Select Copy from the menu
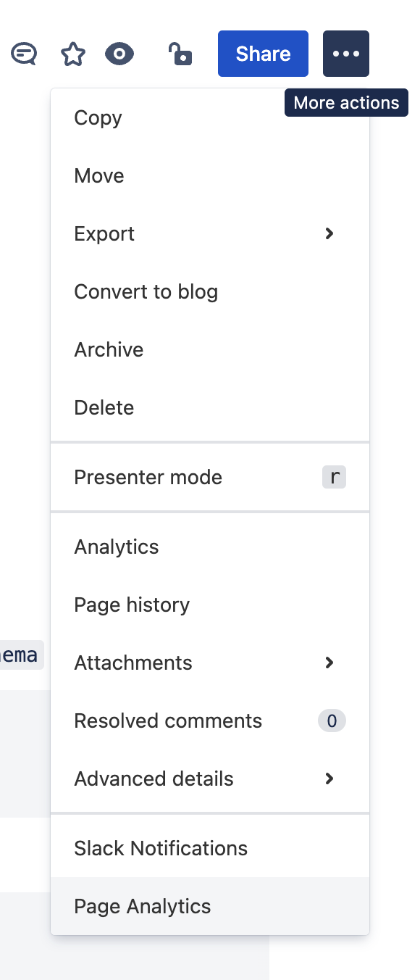The height and width of the screenshot is (980, 420). tap(210, 117)
